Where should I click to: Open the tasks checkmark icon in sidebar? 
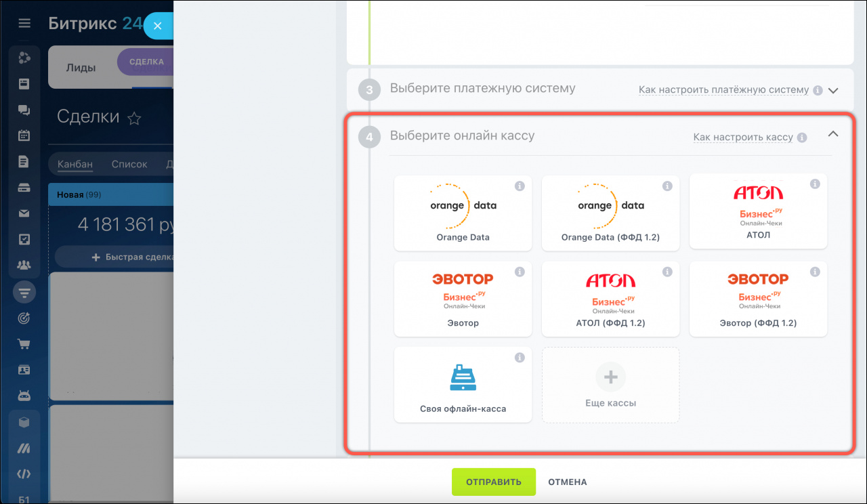[x=24, y=239]
